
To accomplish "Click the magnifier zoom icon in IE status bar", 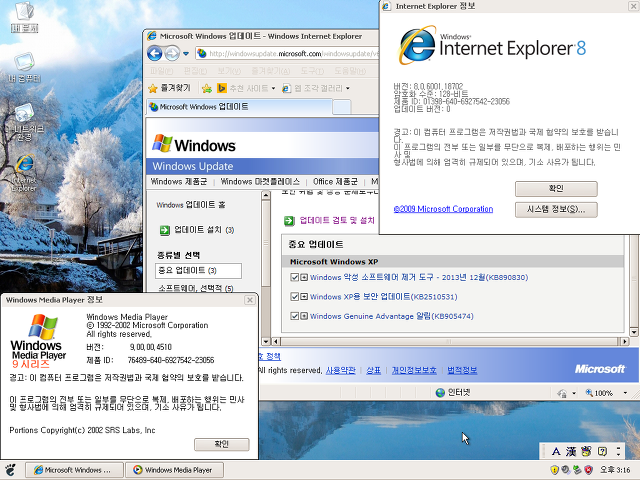I will (x=589, y=393).
